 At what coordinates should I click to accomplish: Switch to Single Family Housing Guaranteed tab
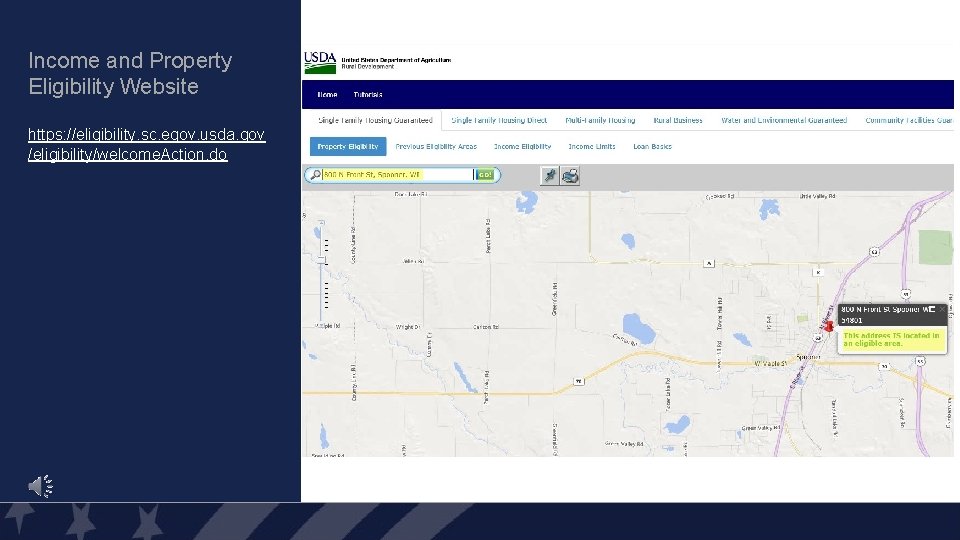coord(375,121)
